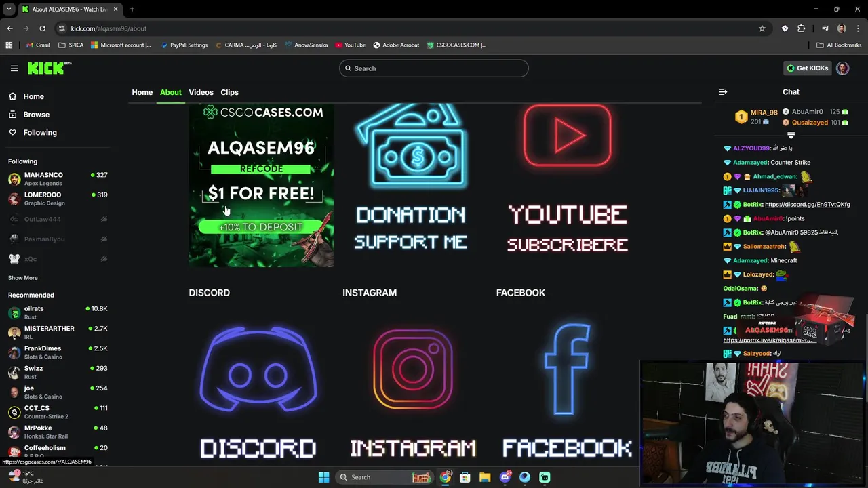Screen dimensions: 868x488
Task: Open Pakman8you offline channel
Action: pyautogui.click(x=58, y=239)
